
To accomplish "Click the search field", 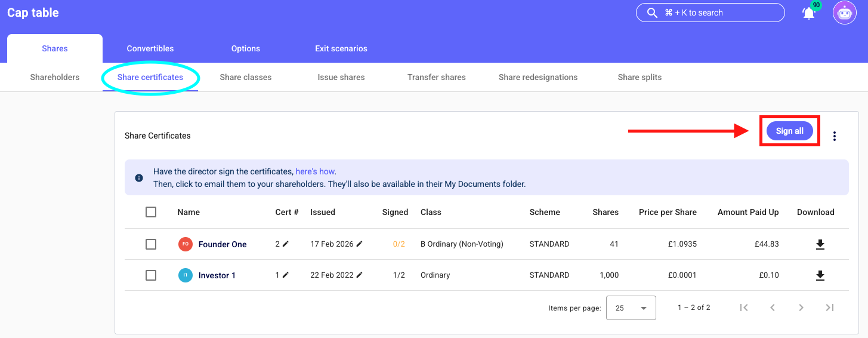I will [x=709, y=13].
